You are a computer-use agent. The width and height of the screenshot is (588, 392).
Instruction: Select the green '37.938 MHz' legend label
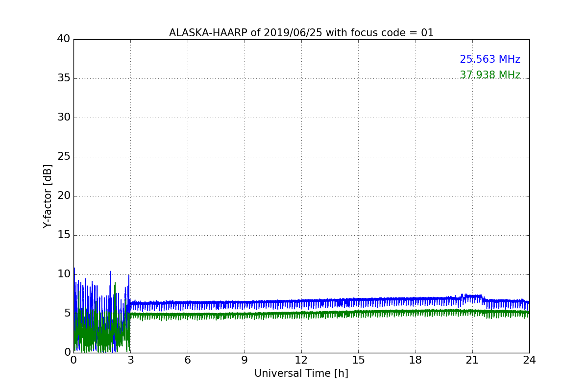[x=490, y=75]
